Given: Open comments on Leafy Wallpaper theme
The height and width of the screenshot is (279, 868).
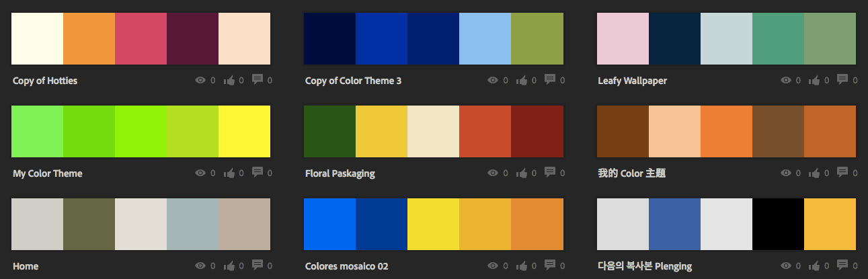Looking at the screenshot, I should click(842, 79).
